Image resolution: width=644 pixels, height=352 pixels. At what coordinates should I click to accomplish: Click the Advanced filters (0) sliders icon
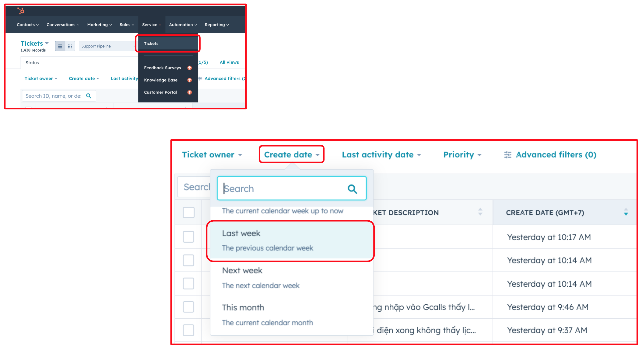(507, 155)
